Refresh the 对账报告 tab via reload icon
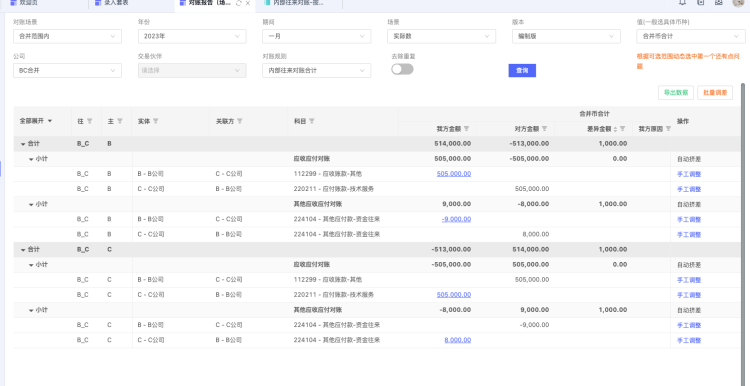750x386 pixels. tap(239, 3)
